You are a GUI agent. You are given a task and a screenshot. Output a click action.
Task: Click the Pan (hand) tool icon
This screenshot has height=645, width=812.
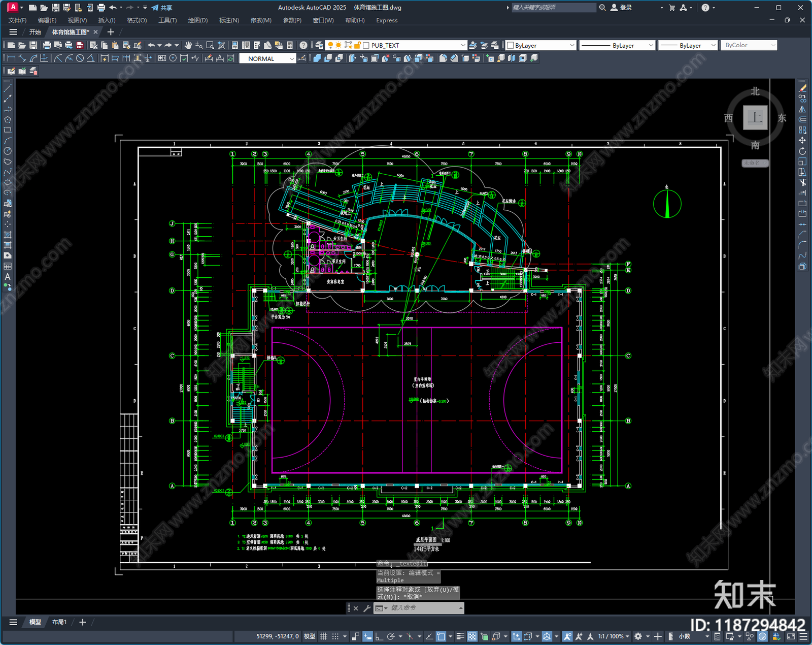(x=188, y=45)
